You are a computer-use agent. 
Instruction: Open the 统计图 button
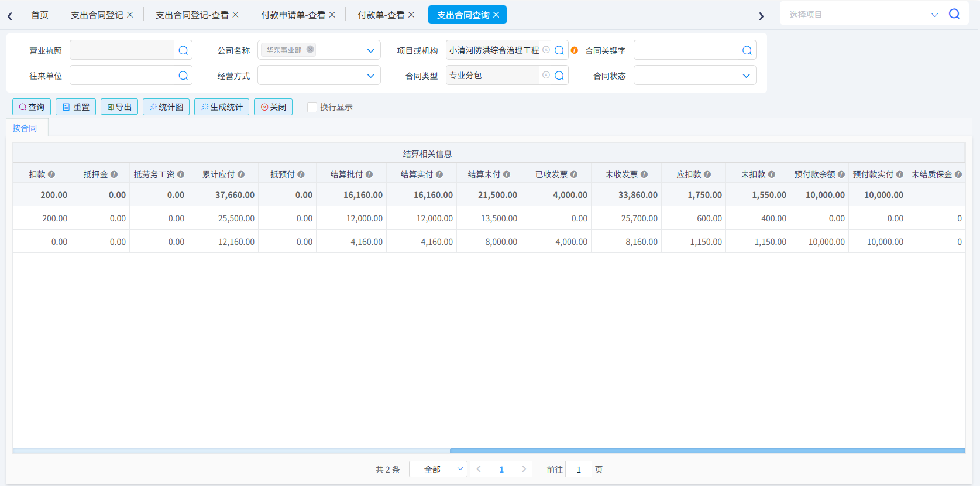click(x=166, y=107)
